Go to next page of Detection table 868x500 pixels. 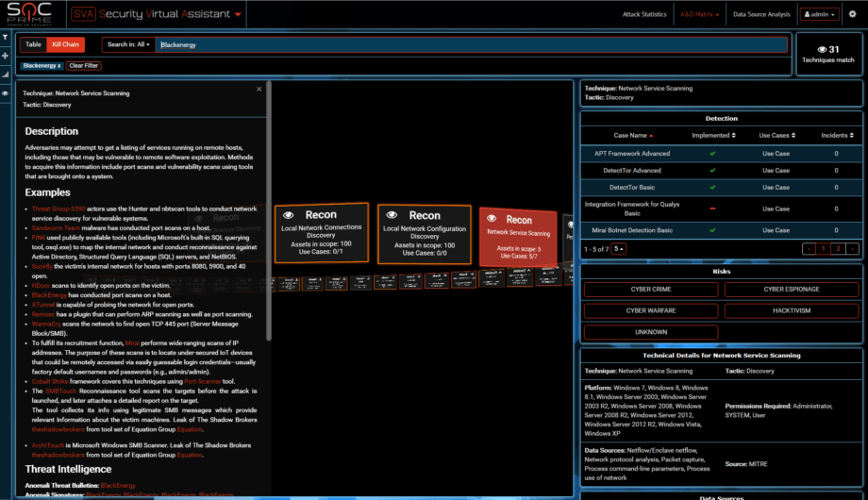(x=853, y=249)
